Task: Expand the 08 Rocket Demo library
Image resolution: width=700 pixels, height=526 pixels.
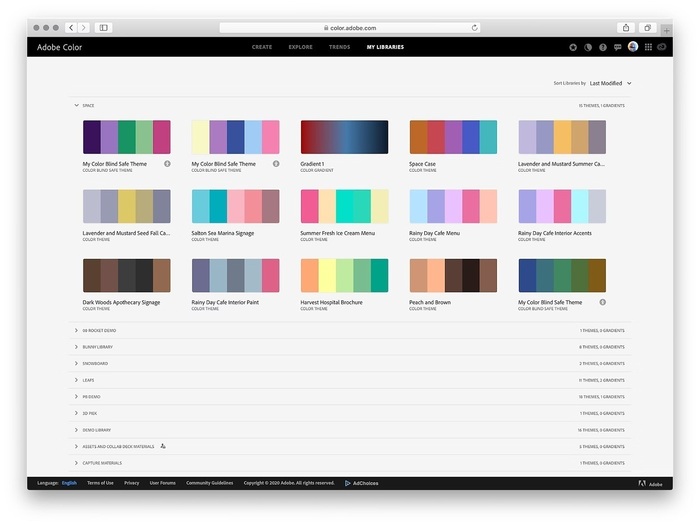Action: click(76, 330)
